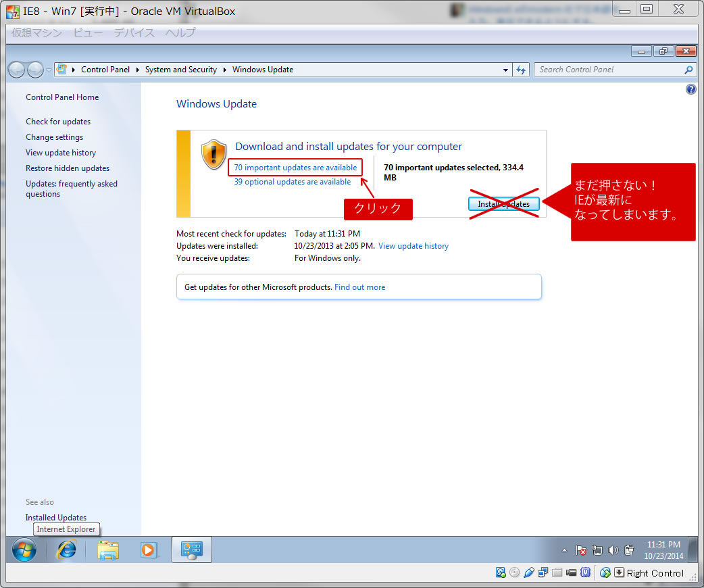Click the Right Control host key label

tap(655, 572)
